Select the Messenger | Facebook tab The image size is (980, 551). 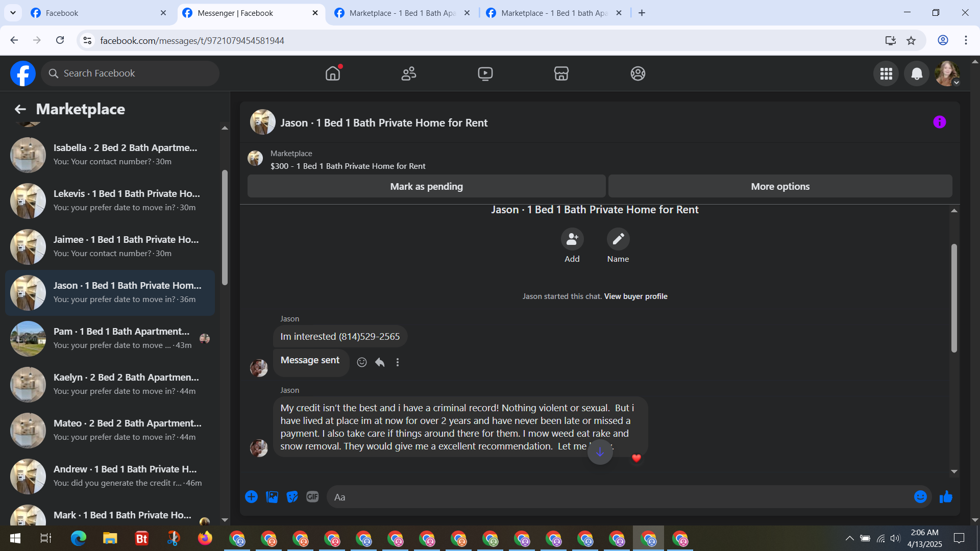[251, 13]
